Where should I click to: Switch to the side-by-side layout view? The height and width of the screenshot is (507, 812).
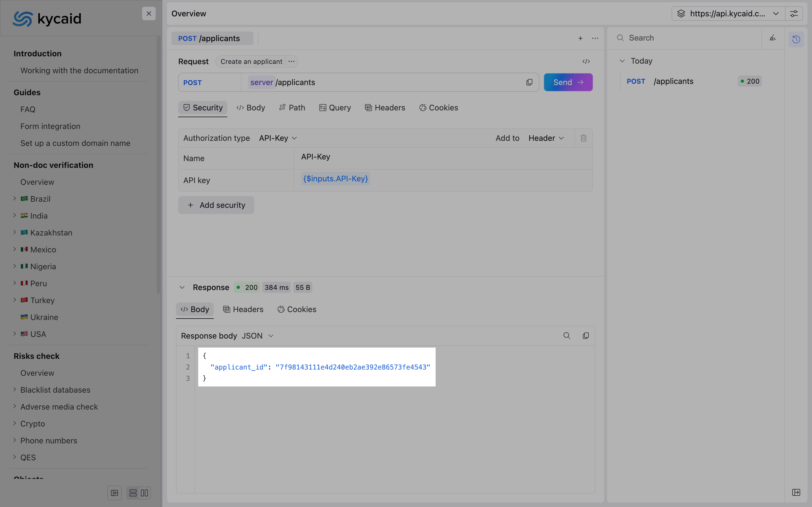[144, 493]
